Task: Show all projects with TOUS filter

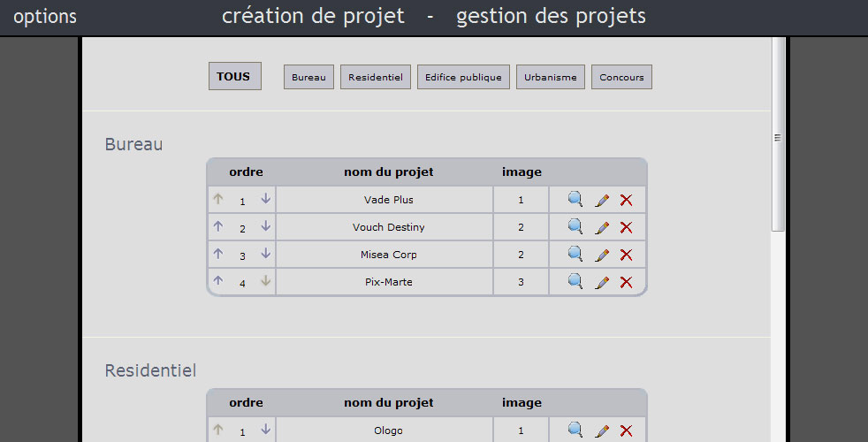Action: pyautogui.click(x=234, y=76)
